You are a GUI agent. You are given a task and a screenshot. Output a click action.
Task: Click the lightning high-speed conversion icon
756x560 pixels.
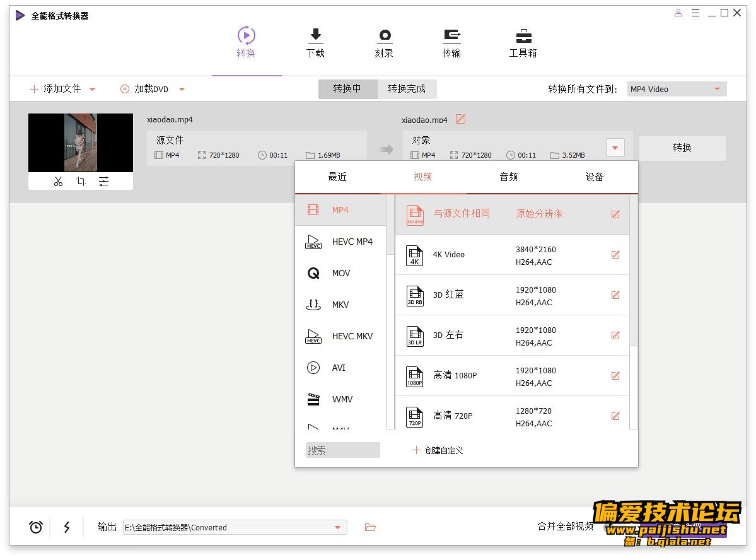[67, 527]
